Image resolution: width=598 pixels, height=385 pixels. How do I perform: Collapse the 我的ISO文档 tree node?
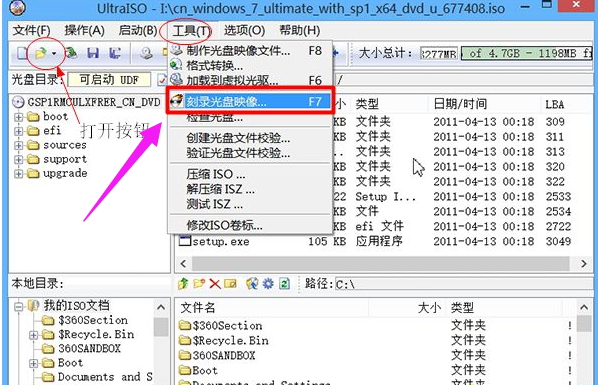[x=18, y=306]
